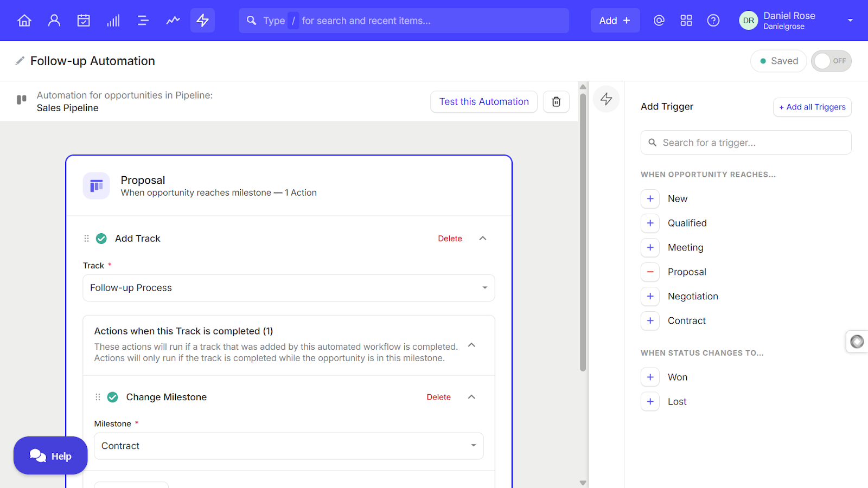This screenshot has width=868, height=488.
Task: Collapse Actions when this Track is completed
Action: pyautogui.click(x=471, y=345)
